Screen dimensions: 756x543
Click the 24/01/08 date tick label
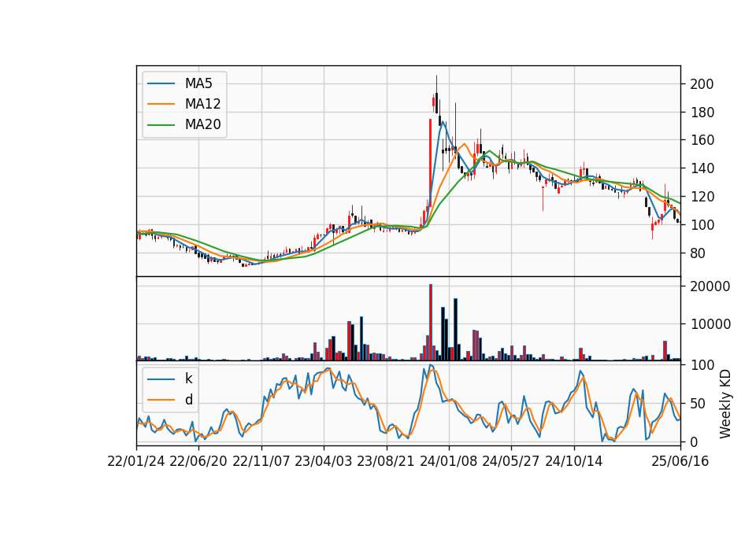[448, 461]
